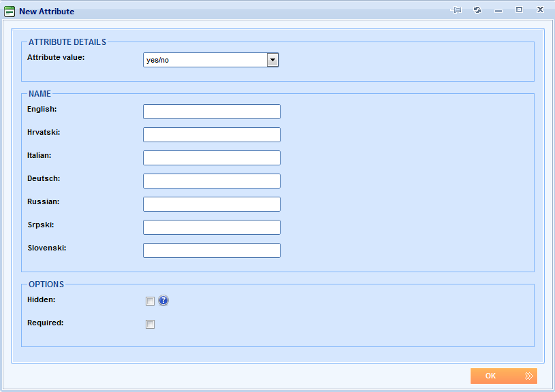Click the Srpski name input field
Viewport: 555px width, 392px height.
[x=212, y=227]
